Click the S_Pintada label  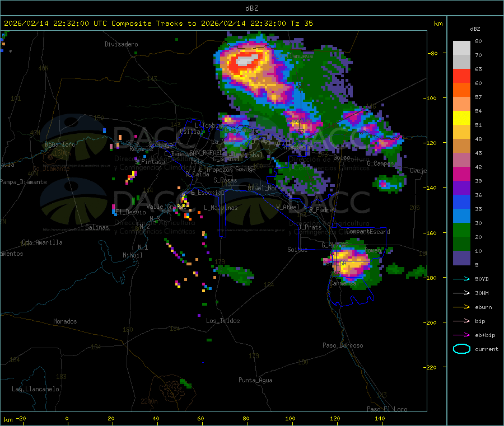pyautogui.click(x=150, y=162)
